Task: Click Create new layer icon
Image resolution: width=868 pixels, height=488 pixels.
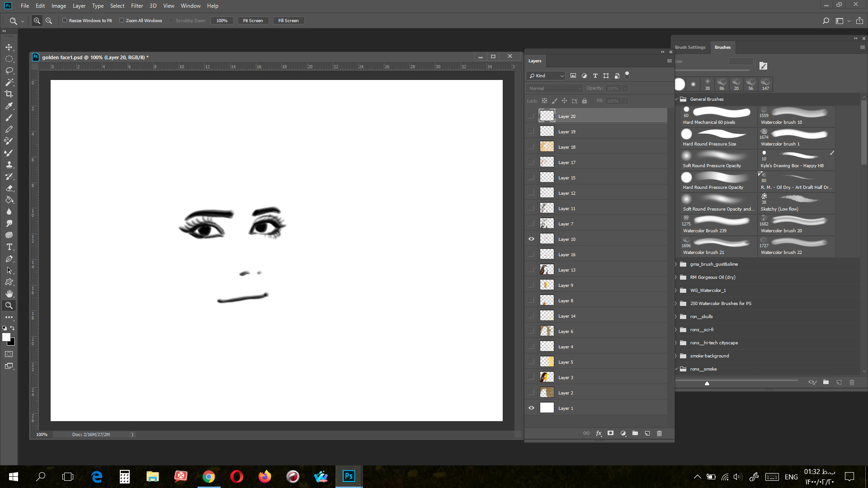Action: point(647,433)
